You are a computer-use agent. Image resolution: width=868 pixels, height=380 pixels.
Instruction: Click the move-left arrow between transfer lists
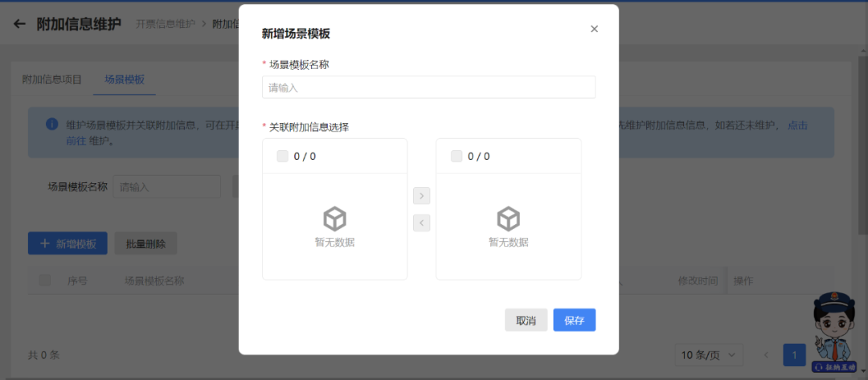click(x=421, y=223)
